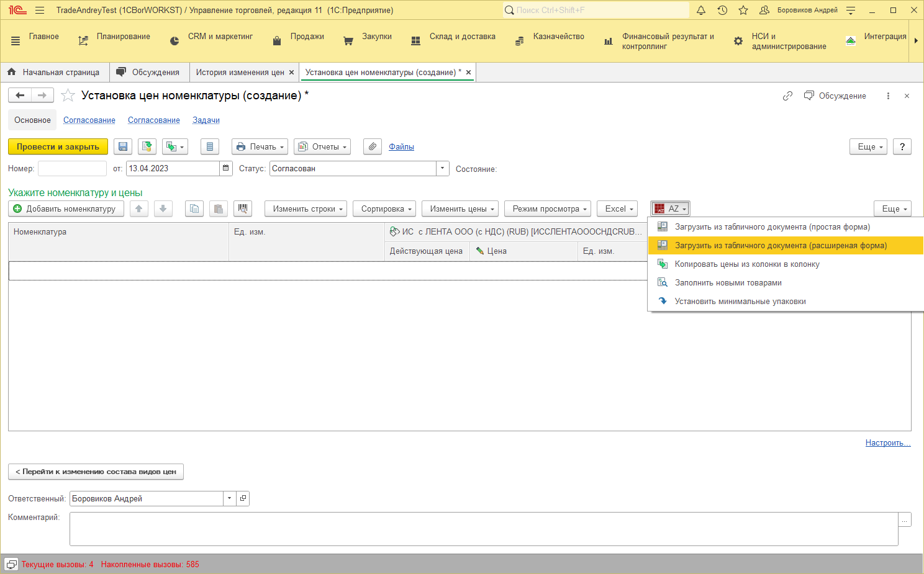Image resolution: width=924 pixels, height=574 pixels.
Task: Move row up with the up arrow
Action: [x=139, y=209]
